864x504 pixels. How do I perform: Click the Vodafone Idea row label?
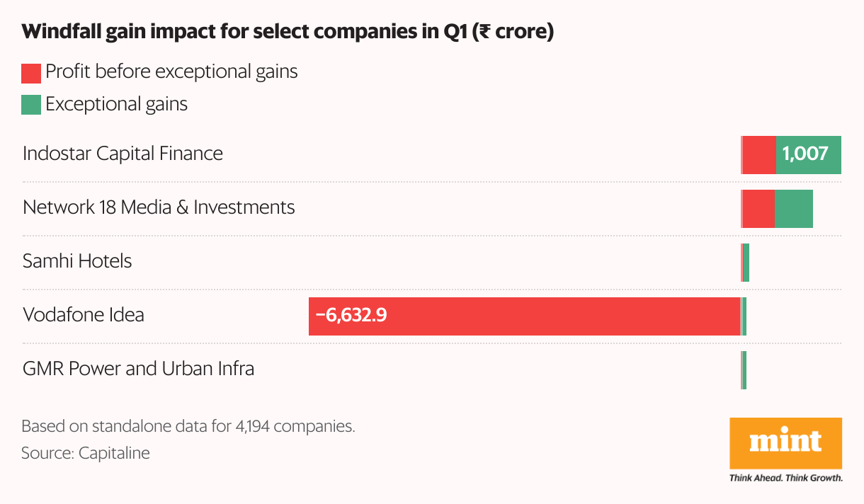click(x=84, y=315)
